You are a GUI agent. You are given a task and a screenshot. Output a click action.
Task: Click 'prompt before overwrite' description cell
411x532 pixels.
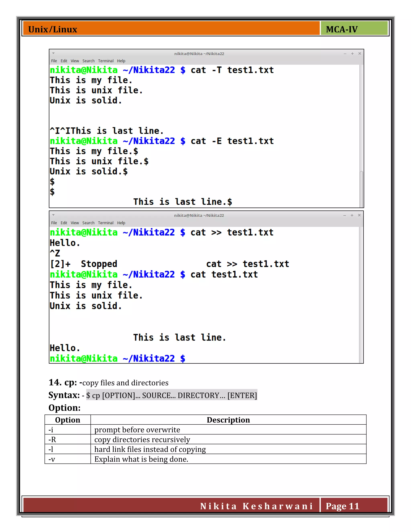tap(228, 430)
